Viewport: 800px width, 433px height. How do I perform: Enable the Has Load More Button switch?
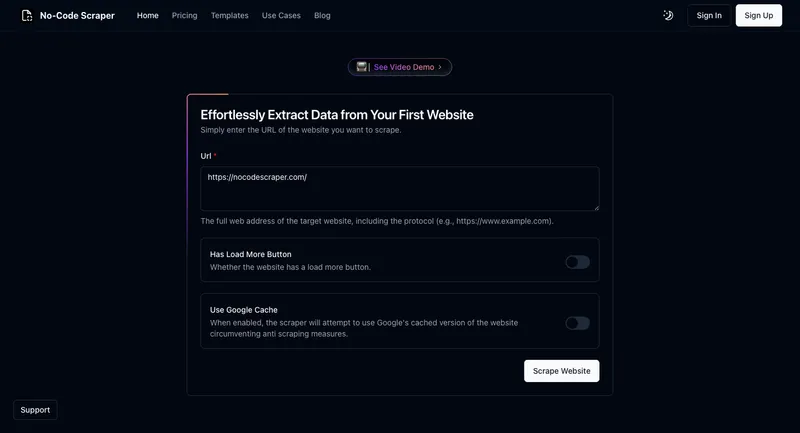(578, 262)
